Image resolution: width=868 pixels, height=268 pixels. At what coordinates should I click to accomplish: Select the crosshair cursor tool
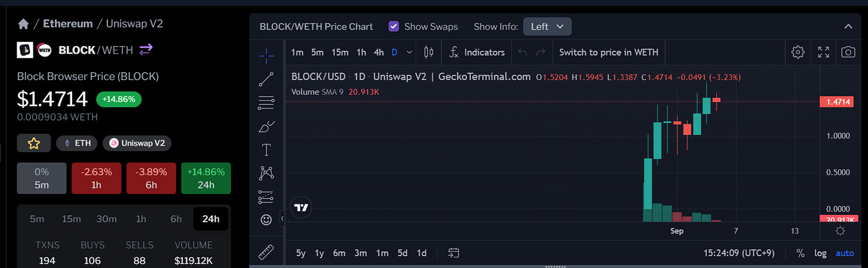[x=266, y=56]
